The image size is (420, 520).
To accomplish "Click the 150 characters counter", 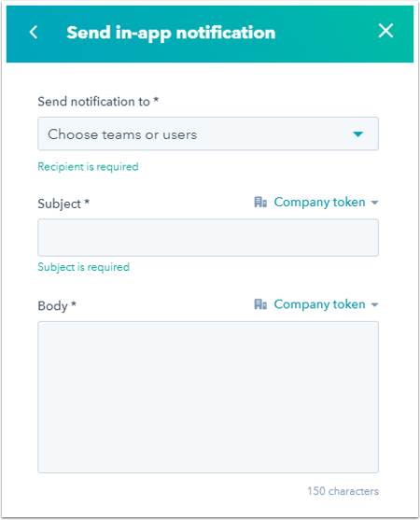I will (x=343, y=491).
